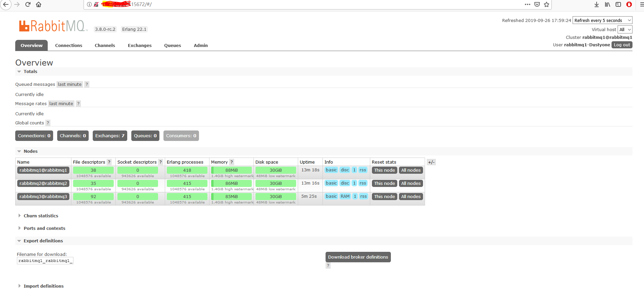
Task: Toggle the Queues: 0 count button
Action: point(145,136)
